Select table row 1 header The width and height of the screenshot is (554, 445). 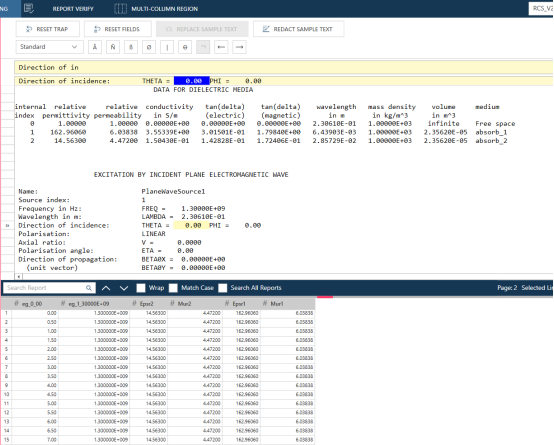click(6, 313)
